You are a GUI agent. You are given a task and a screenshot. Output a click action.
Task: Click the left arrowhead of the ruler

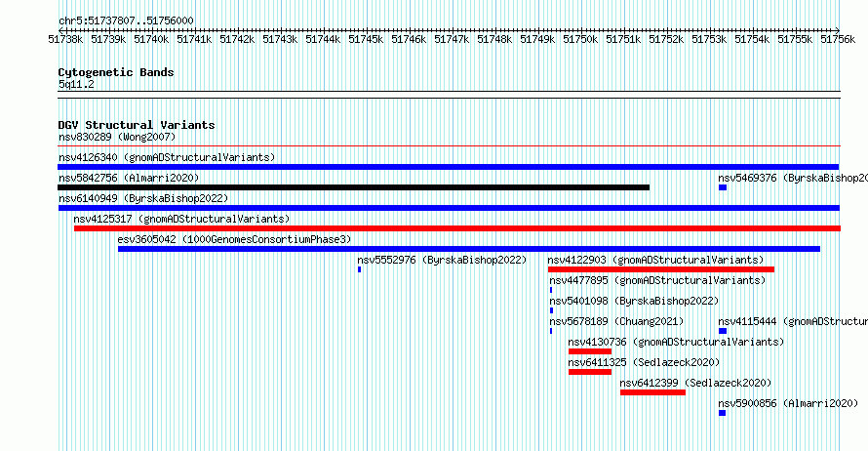[60, 30]
